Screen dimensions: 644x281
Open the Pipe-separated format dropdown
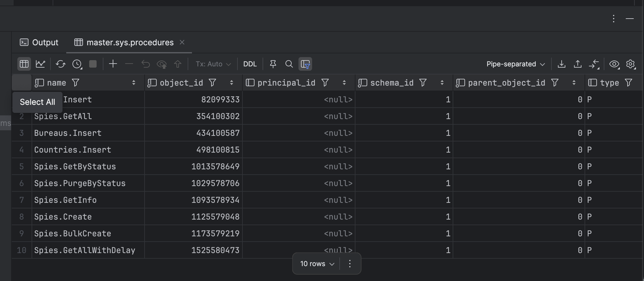coord(516,64)
